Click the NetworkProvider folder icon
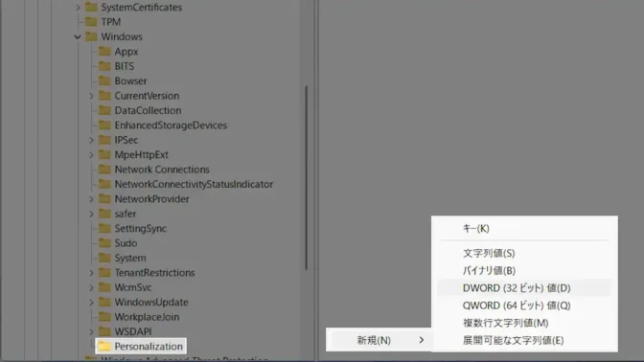The height and width of the screenshot is (362, 644). coord(104,199)
